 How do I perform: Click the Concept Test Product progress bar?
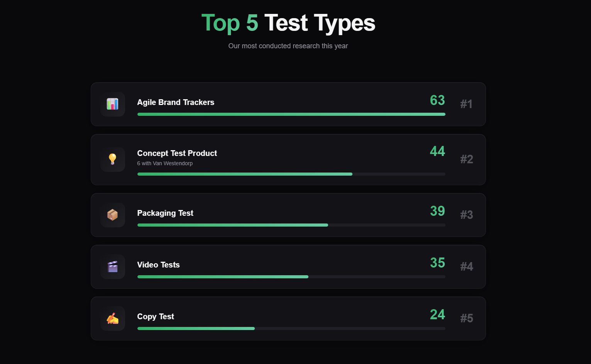[291, 174]
